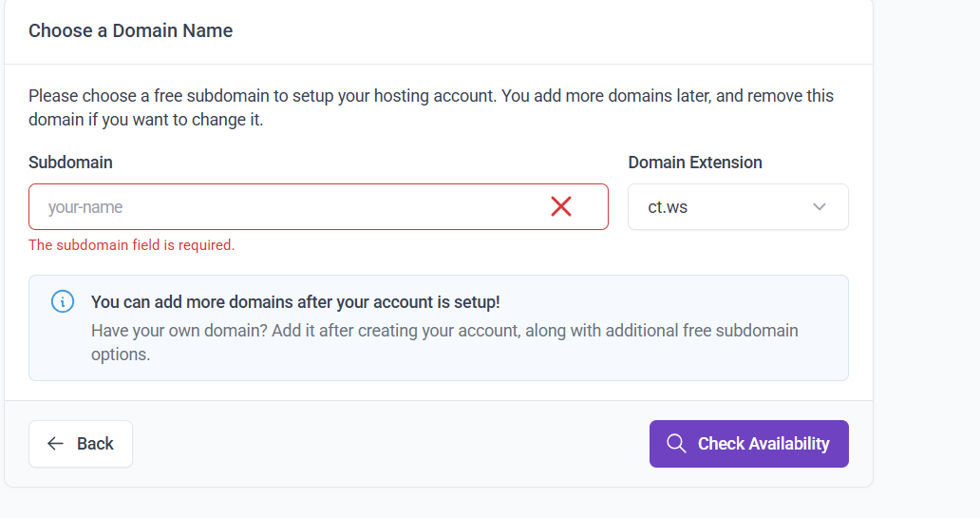
Task: Click the Choose a Domain Name heading
Action: pyautogui.click(x=130, y=30)
